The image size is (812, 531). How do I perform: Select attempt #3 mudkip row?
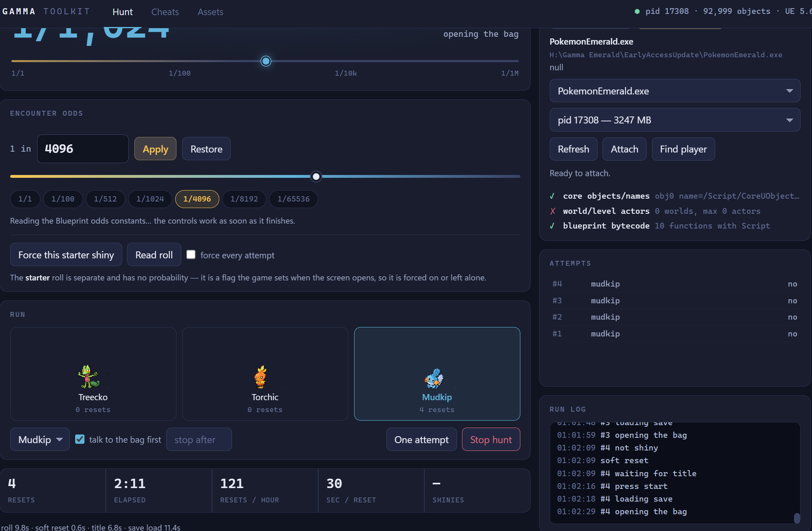pyautogui.click(x=675, y=300)
